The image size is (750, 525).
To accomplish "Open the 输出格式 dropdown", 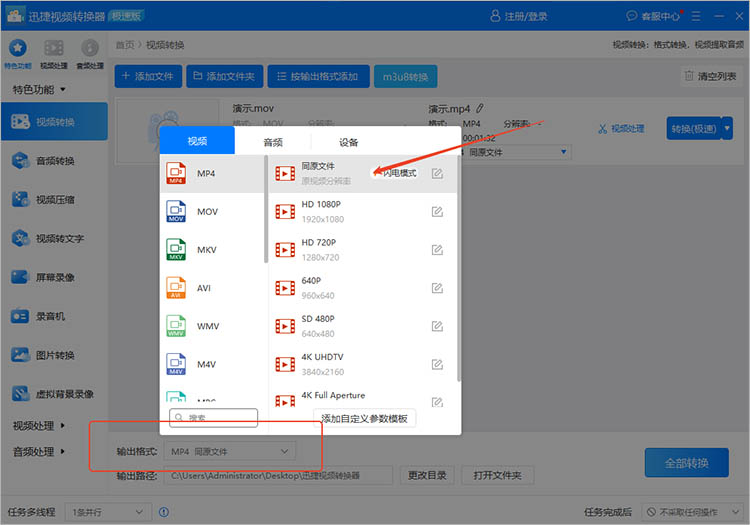I will click(230, 451).
